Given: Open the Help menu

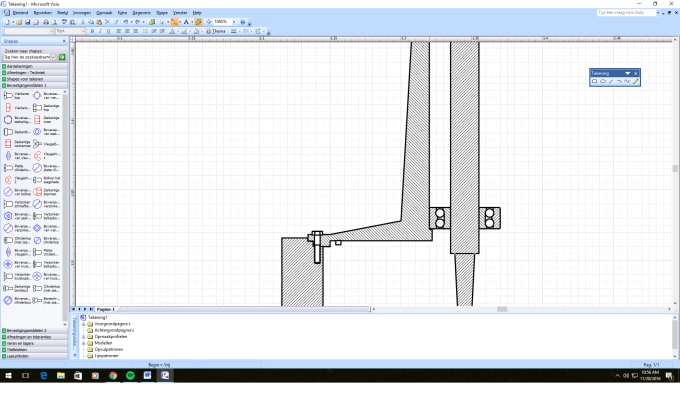Looking at the screenshot, I should (197, 13).
